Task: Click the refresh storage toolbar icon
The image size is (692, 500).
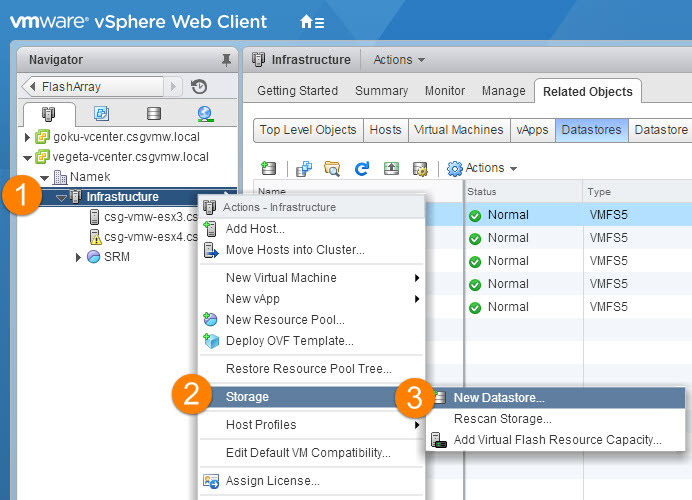Action: [x=362, y=168]
